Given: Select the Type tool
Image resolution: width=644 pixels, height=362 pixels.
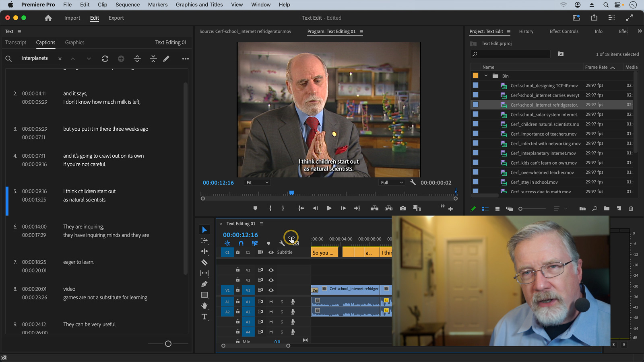Looking at the screenshot, I should pos(204,317).
